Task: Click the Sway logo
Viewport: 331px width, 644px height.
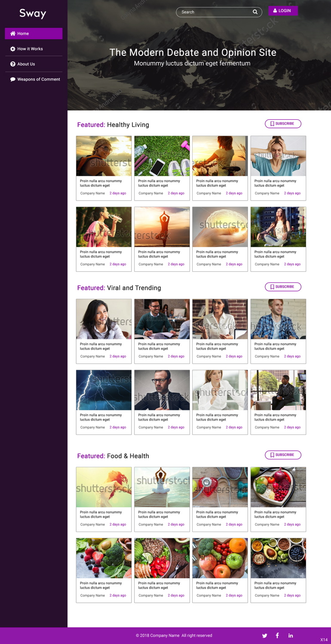Action: (33, 14)
